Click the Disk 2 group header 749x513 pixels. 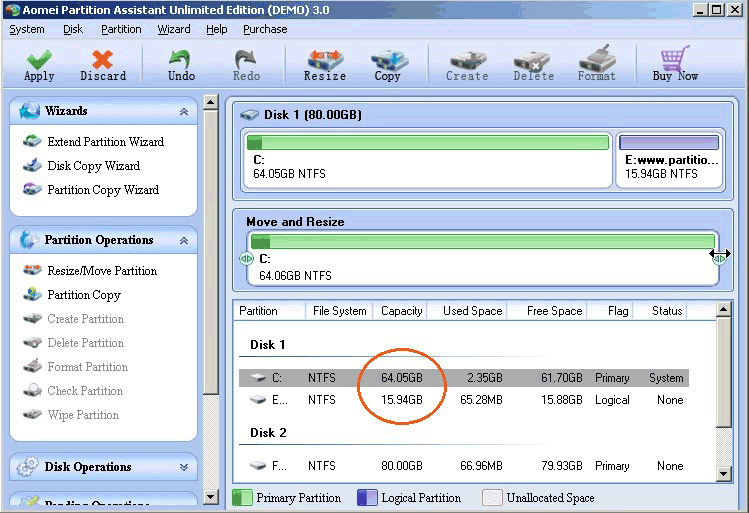click(268, 433)
